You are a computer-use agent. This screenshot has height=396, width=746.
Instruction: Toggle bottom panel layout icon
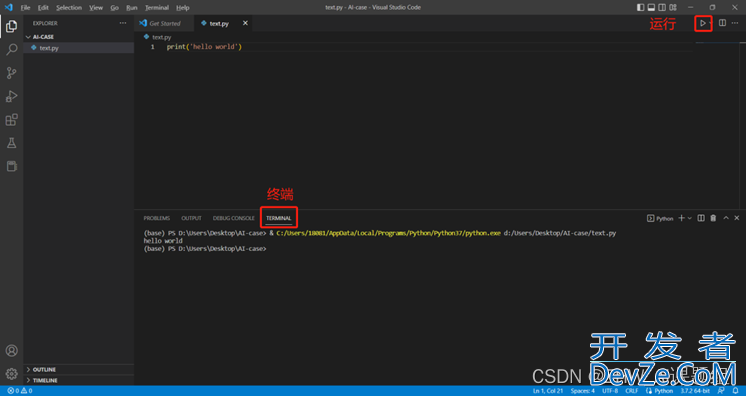tap(651, 7)
